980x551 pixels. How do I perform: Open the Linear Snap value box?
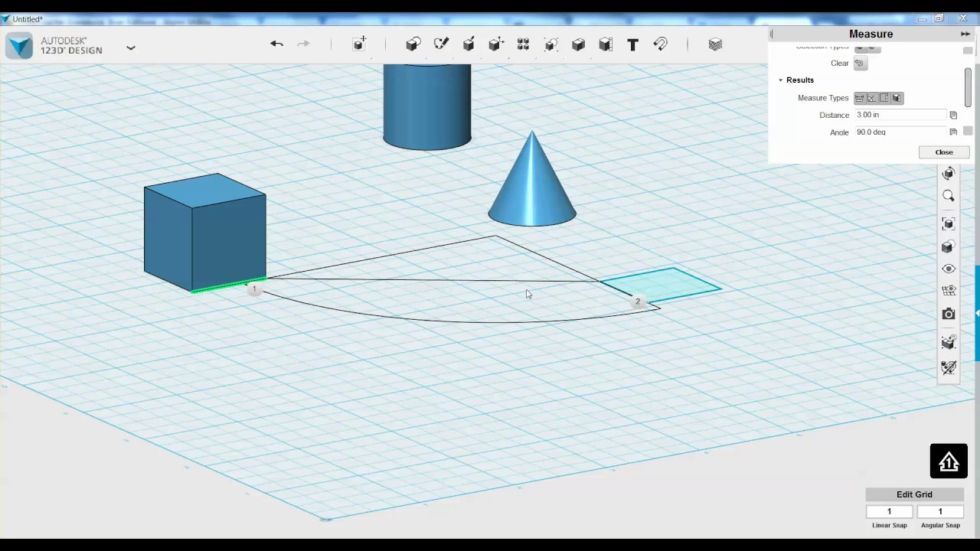tap(889, 511)
